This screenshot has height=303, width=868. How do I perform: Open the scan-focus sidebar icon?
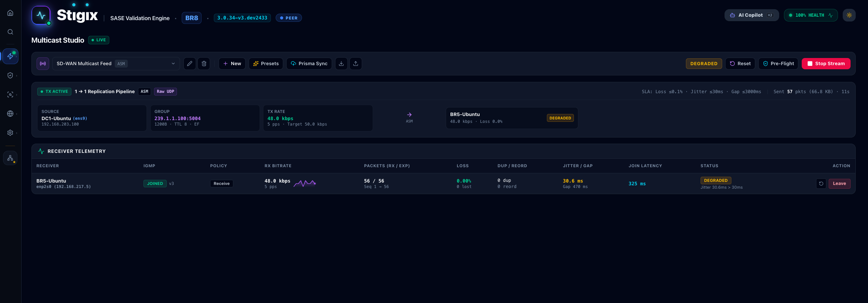pyautogui.click(x=10, y=95)
